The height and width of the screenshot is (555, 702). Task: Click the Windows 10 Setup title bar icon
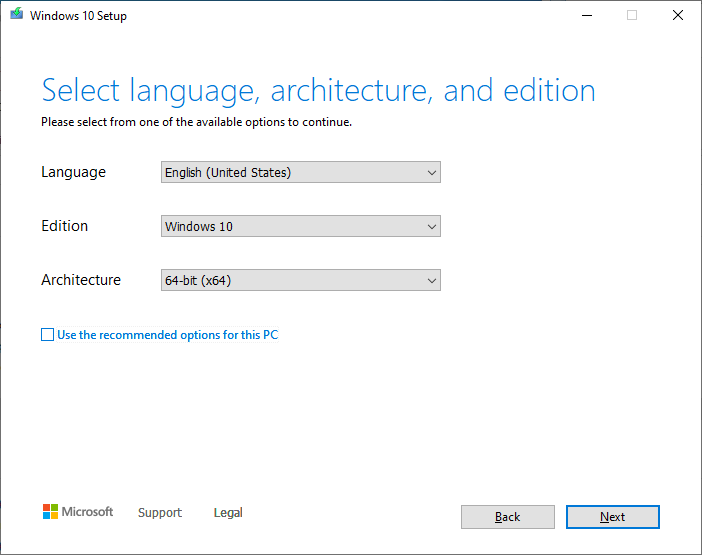17,15
